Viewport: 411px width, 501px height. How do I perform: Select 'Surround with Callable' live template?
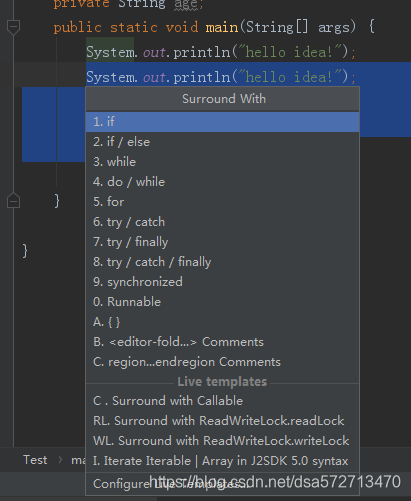[222, 401]
